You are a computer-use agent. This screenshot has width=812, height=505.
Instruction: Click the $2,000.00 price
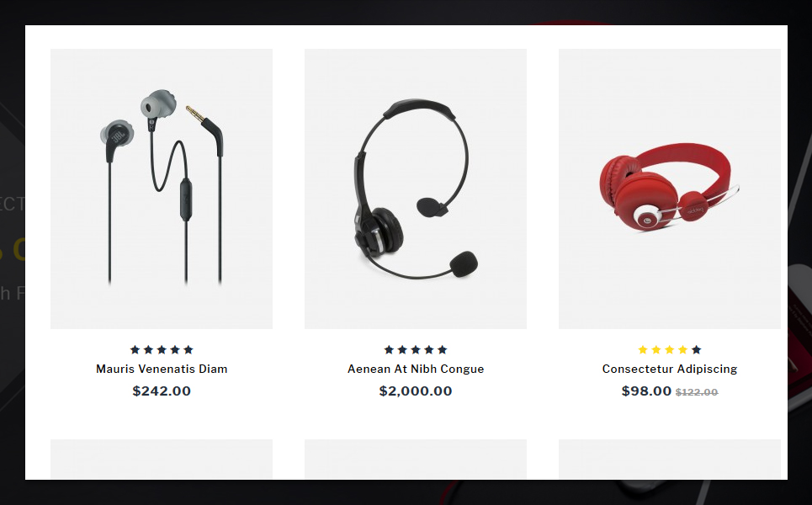(x=416, y=391)
